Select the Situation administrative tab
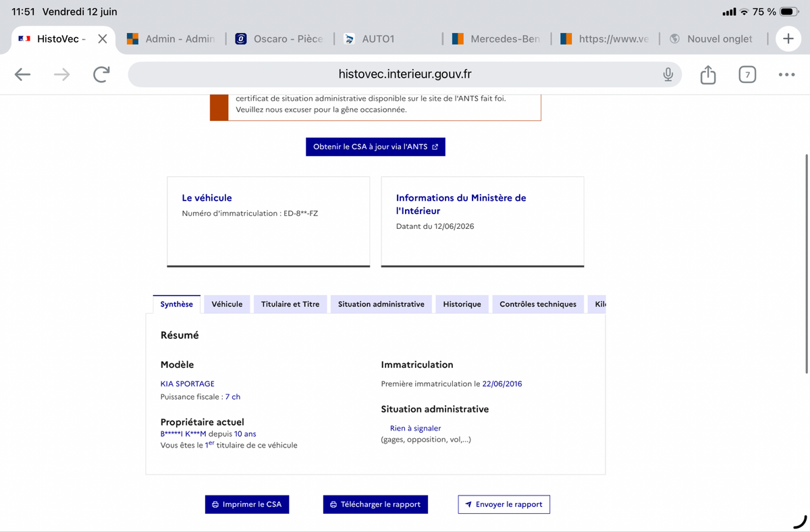 pyautogui.click(x=381, y=304)
